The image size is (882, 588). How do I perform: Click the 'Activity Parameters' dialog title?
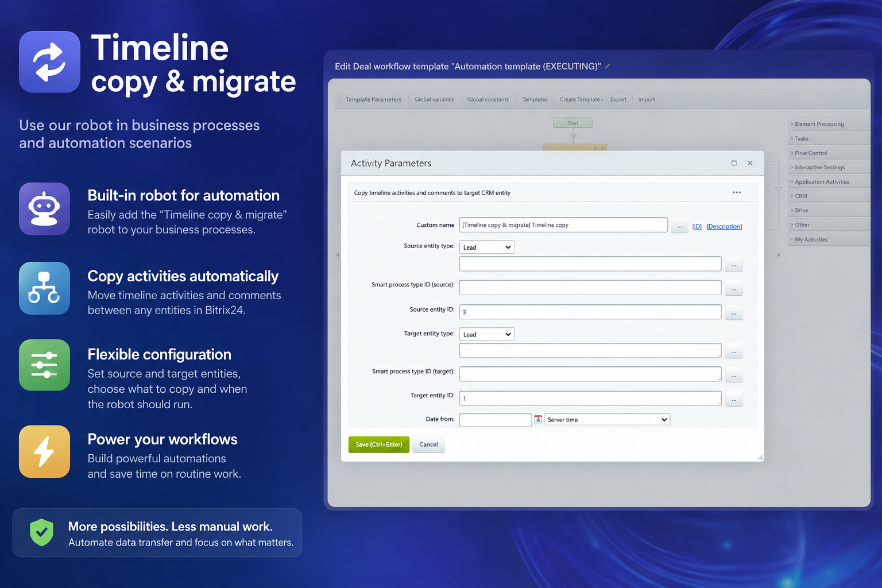391,163
